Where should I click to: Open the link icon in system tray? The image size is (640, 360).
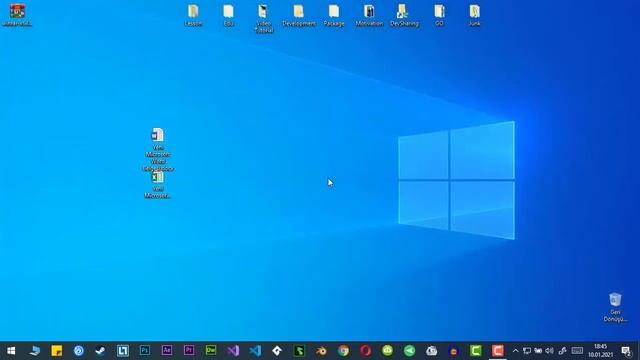point(562,351)
